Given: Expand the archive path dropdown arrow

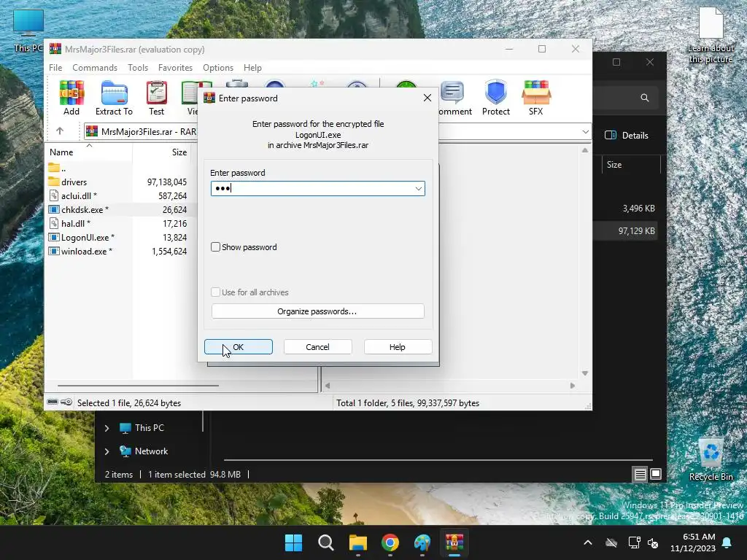Looking at the screenshot, I should pos(585,131).
